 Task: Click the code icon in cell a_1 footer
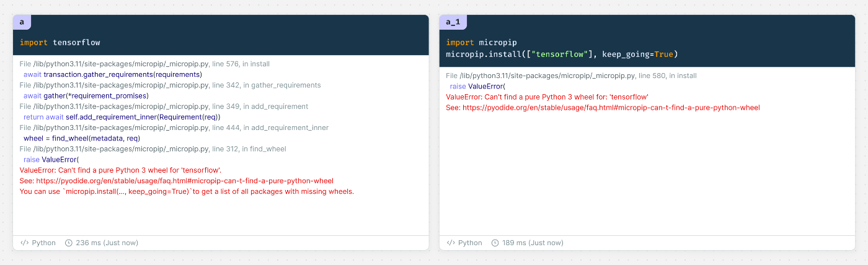451,243
